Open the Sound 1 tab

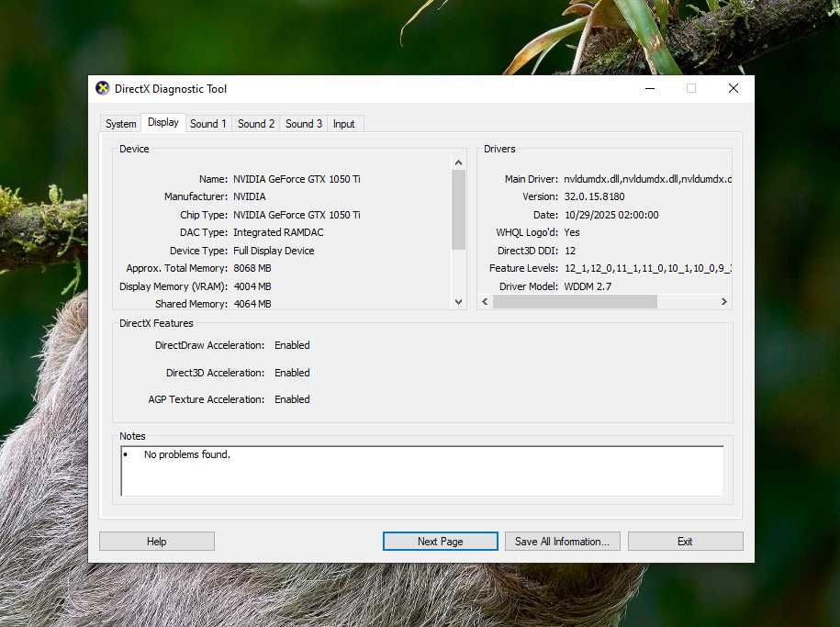[x=207, y=124]
